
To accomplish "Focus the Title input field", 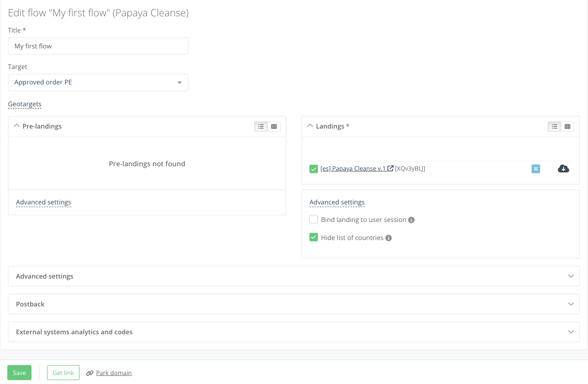I will pyautogui.click(x=98, y=46).
